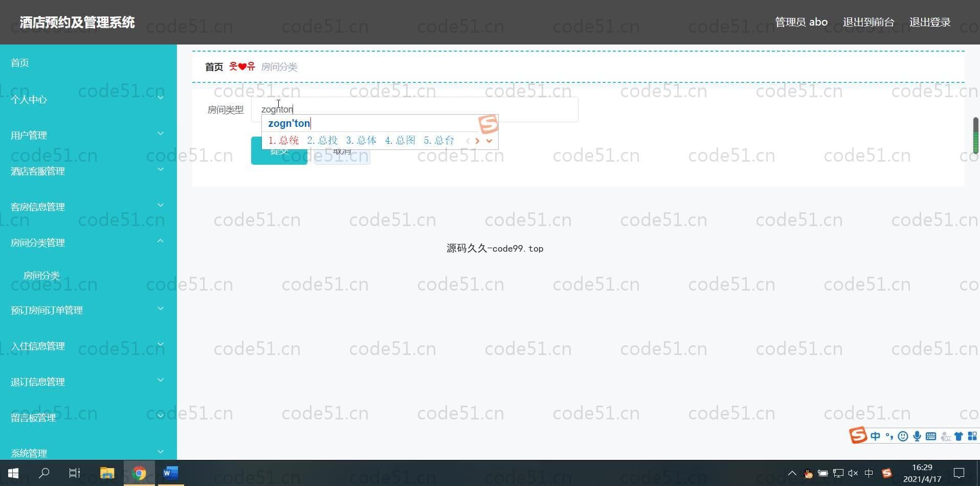Open Sogou skin shirt icon
This screenshot has width=980, height=486.
[959, 436]
